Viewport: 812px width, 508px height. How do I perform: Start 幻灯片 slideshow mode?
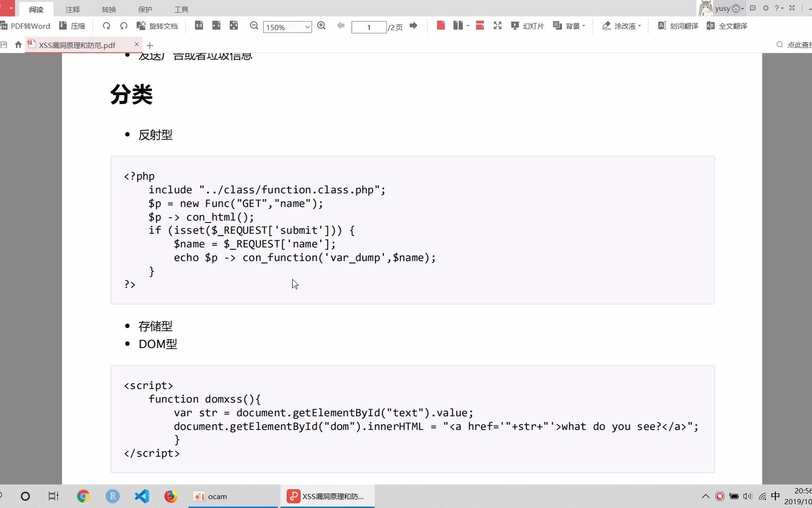click(527, 26)
